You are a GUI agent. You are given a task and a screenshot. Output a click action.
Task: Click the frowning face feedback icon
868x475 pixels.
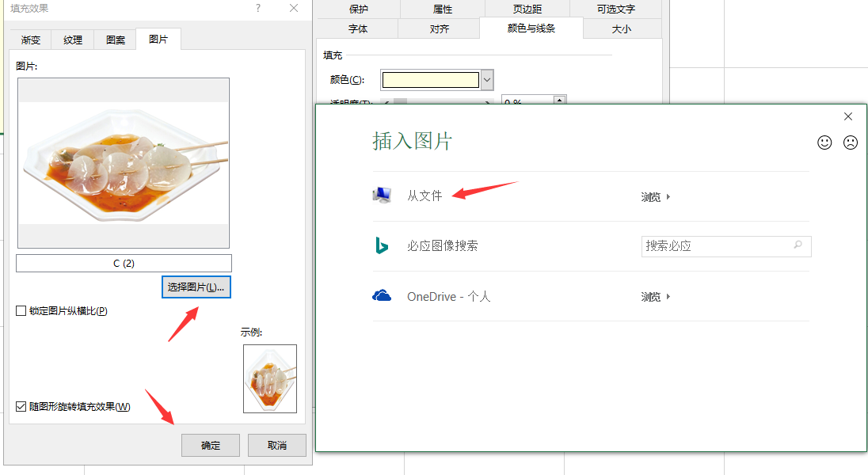[x=851, y=142]
